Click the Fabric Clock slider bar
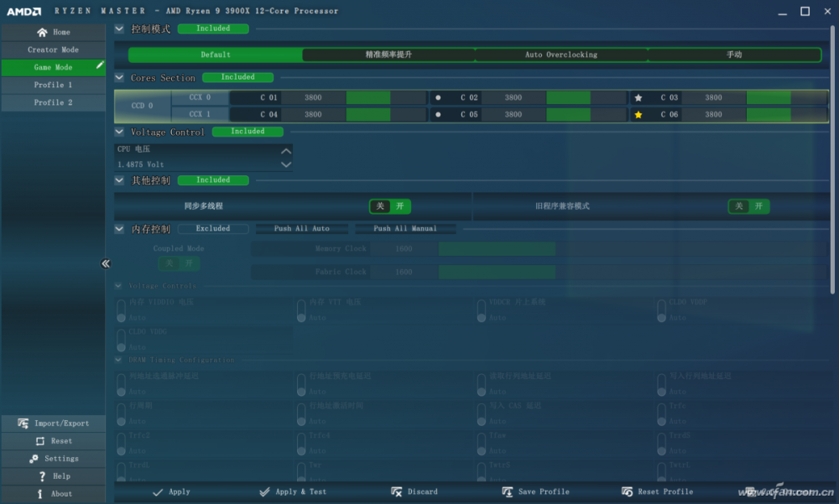The image size is (839, 504). (633, 273)
